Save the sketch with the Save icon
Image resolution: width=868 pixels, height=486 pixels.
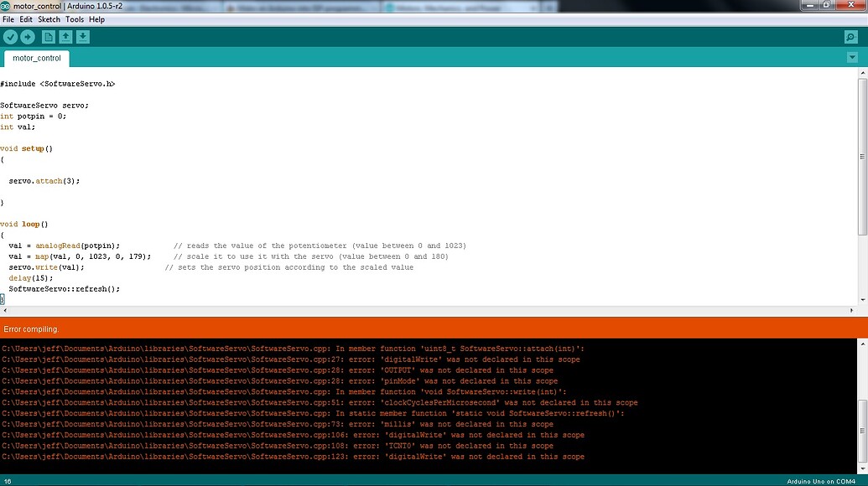(84, 37)
